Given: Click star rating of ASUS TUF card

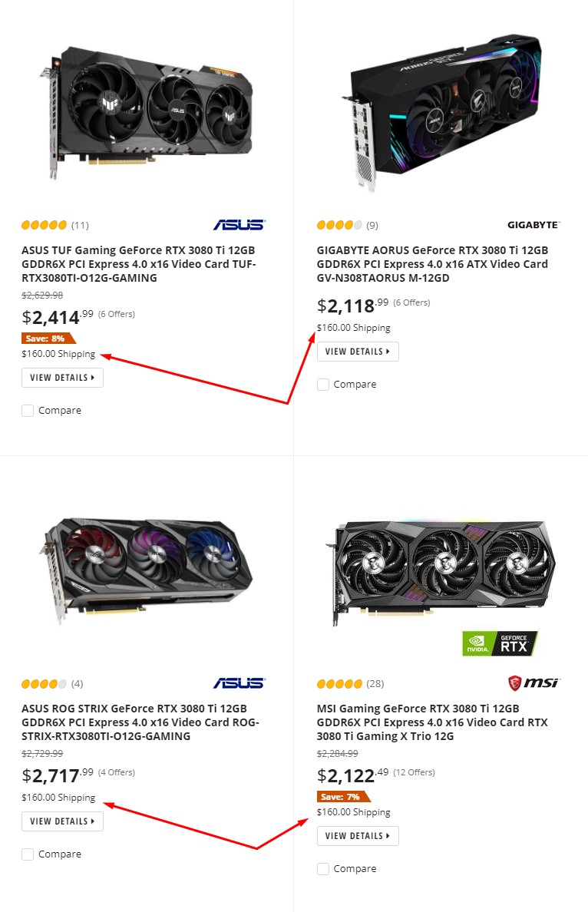Looking at the screenshot, I should [x=45, y=226].
